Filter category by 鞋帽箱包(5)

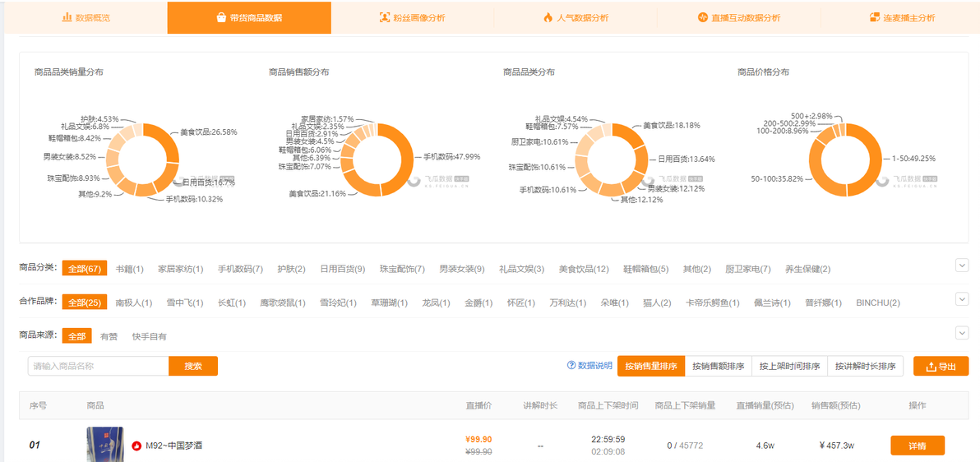pyautogui.click(x=645, y=269)
